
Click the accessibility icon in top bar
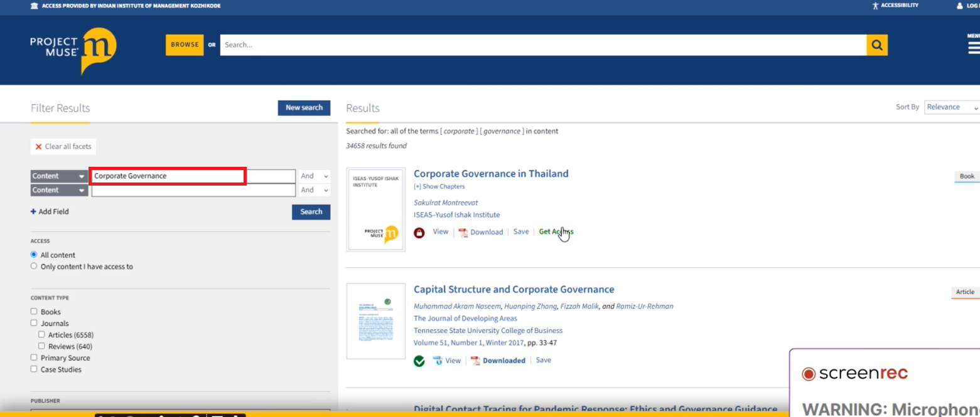point(876,6)
